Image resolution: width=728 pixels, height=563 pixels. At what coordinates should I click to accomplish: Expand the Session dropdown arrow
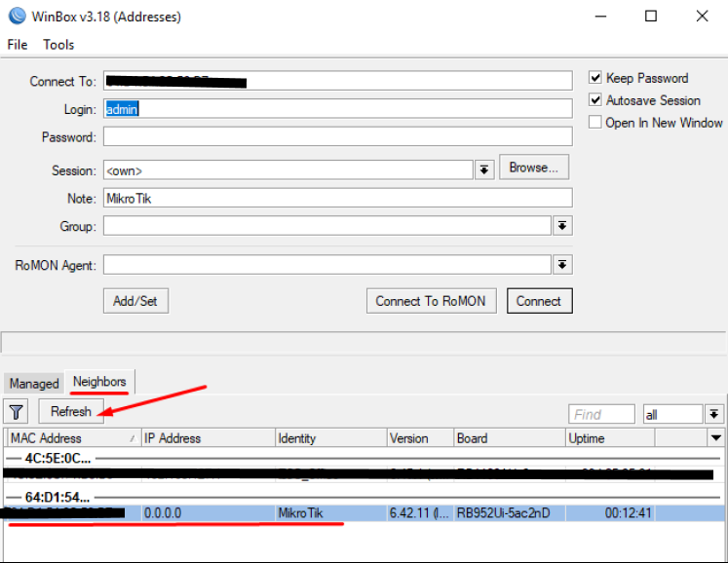(484, 170)
